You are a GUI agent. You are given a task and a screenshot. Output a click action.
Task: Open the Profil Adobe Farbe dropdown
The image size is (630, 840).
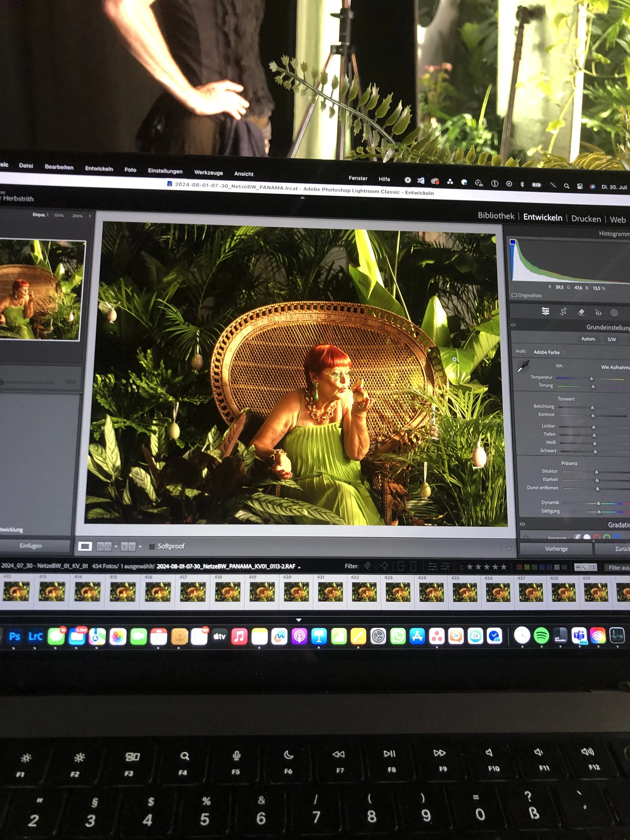click(549, 352)
